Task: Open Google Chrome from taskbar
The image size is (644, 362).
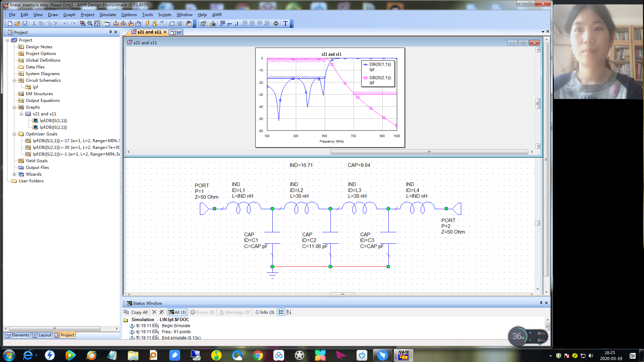Action: pos(258,355)
